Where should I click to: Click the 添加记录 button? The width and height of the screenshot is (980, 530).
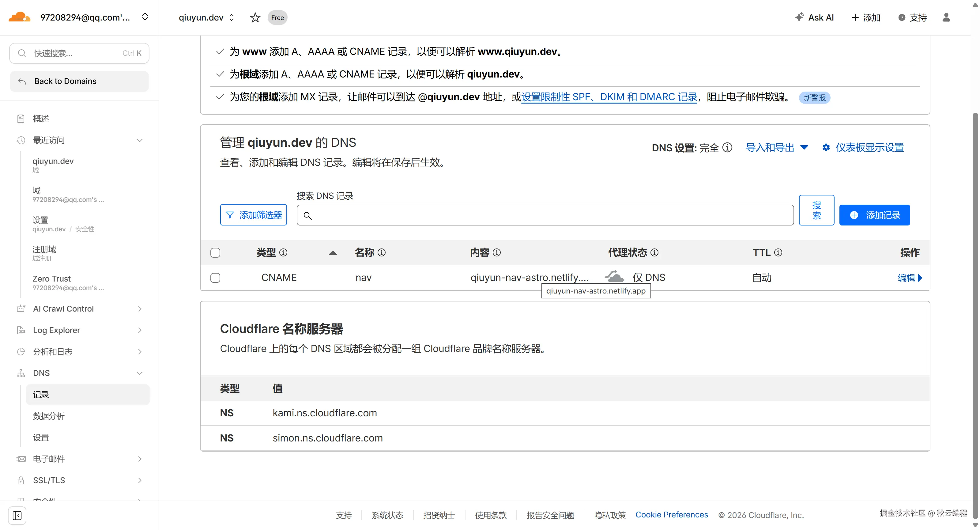(x=874, y=215)
